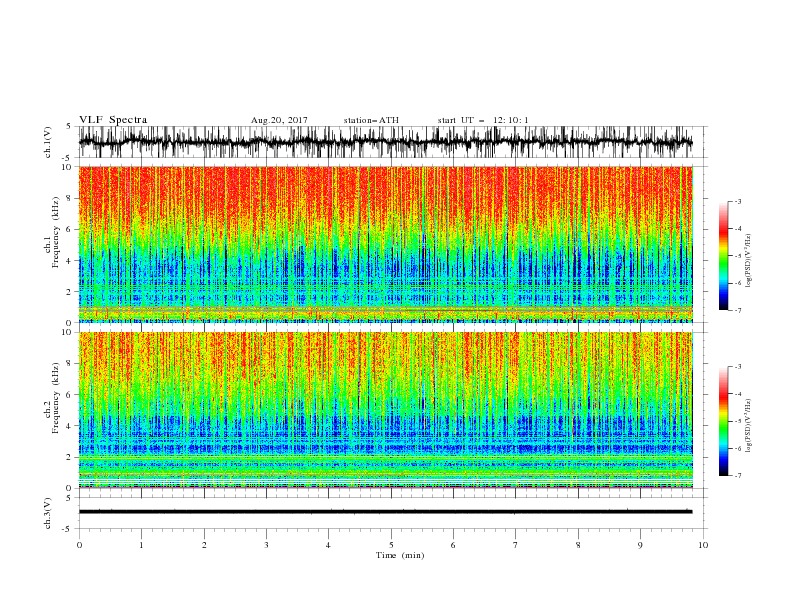Click the ch.1 black waveform trace
Viewport: 792px width, 612px height.
(385, 142)
